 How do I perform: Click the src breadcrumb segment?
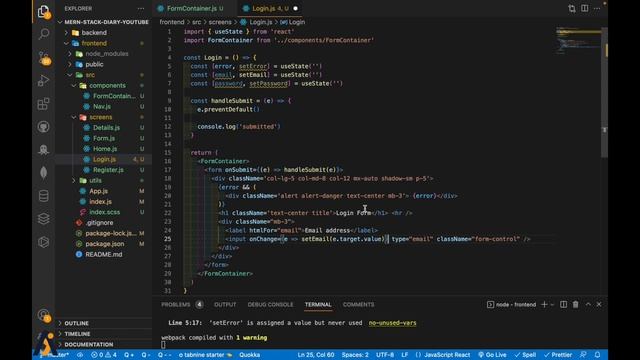pos(197,22)
